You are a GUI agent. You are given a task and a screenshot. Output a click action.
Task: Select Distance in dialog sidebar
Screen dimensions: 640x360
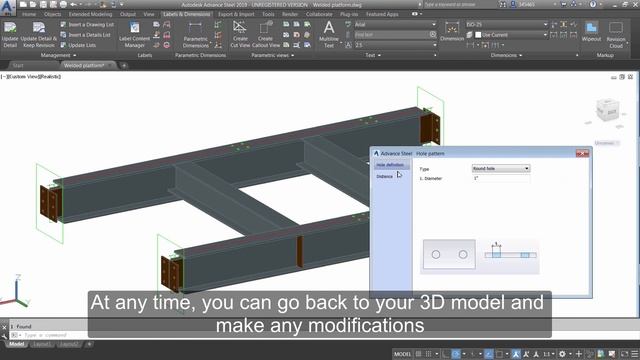point(384,176)
